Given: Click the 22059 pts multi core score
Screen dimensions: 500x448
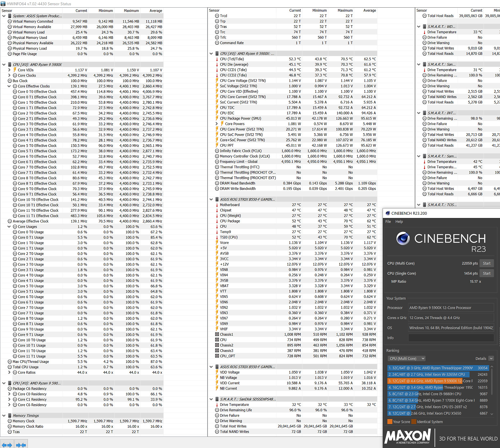Looking at the screenshot, I should click(x=470, y=264).
